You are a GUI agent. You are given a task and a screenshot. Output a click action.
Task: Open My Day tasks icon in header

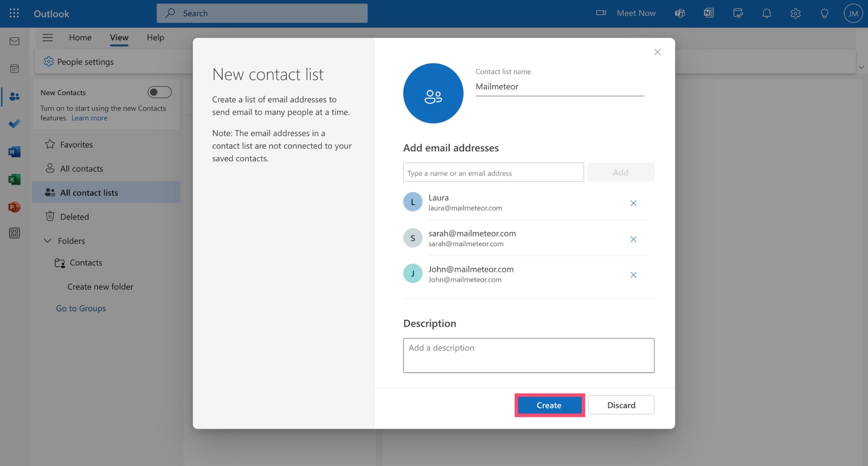point(738,13)
